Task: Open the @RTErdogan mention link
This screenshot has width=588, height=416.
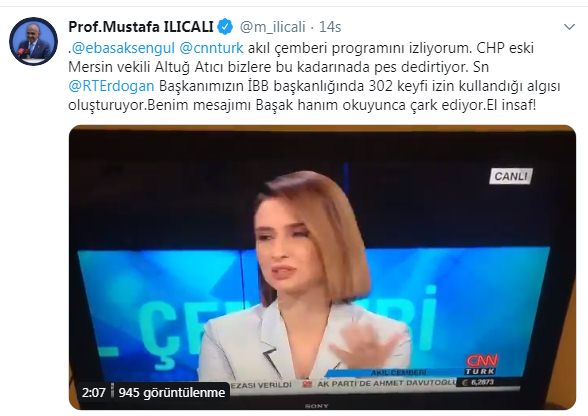Action: click(111, 86)
